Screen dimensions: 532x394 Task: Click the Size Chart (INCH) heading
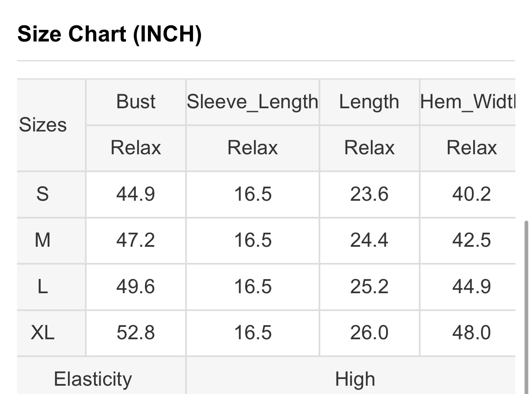click(109, 34)
